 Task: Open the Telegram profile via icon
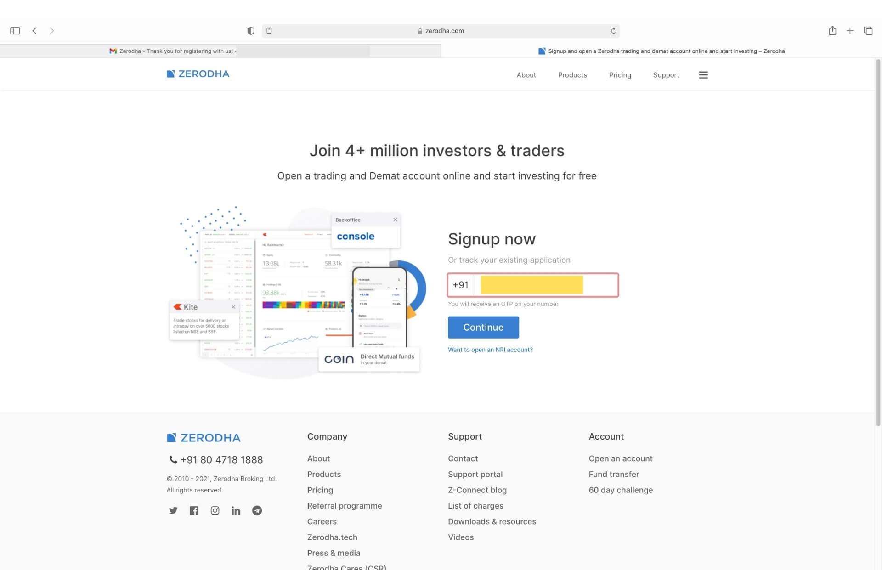(257, 510)
